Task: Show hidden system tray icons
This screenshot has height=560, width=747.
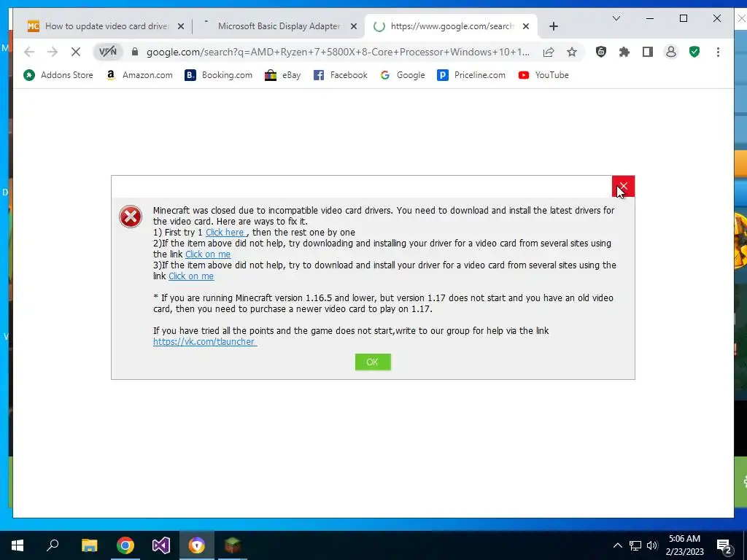Action: click(x=617, y=545)
